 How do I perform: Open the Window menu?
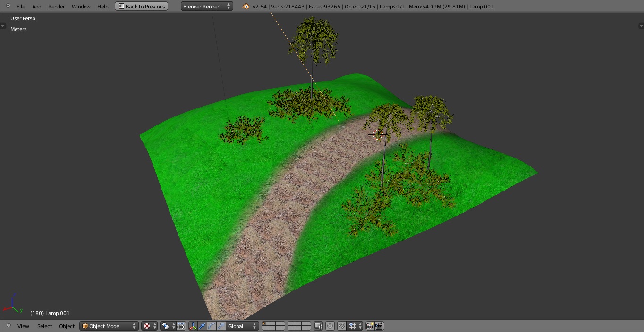[x=81, y=7]
